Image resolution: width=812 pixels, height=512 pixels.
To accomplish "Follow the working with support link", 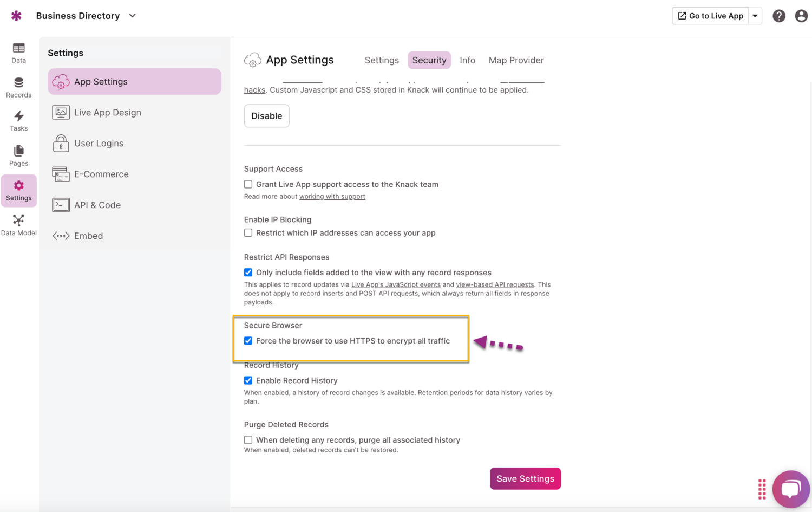I will click(x=332, y=197).
